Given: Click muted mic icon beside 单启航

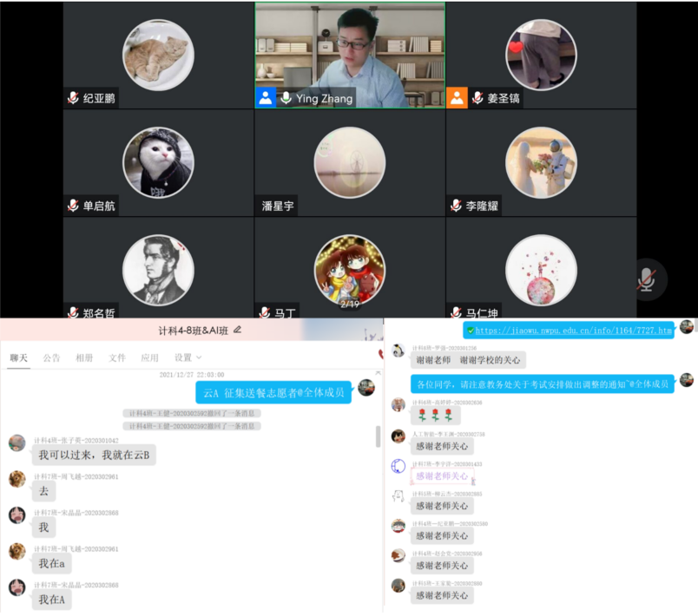Looking at the screenshot, I should pos(73,206).
